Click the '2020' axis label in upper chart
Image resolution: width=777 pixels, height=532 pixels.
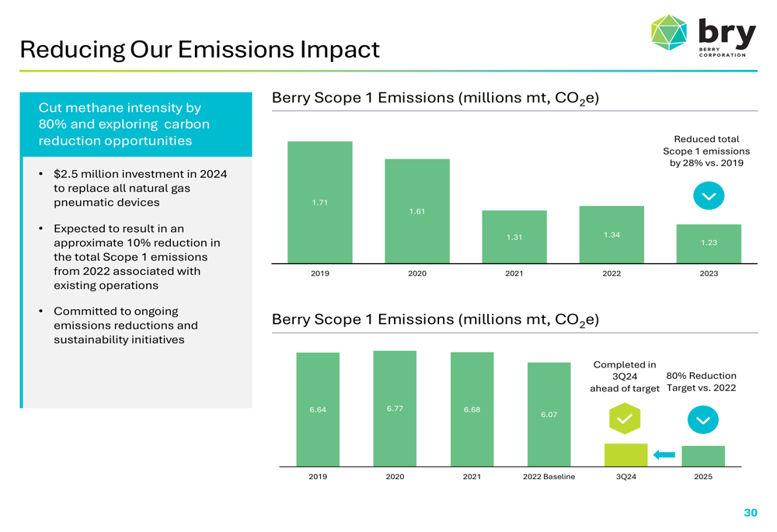(417, 273)
